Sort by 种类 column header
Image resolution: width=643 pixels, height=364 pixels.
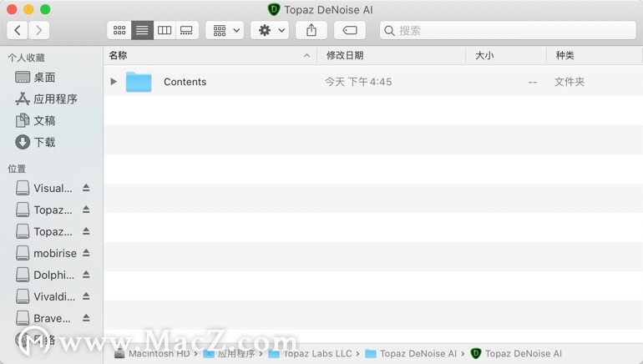coord(595,55)
